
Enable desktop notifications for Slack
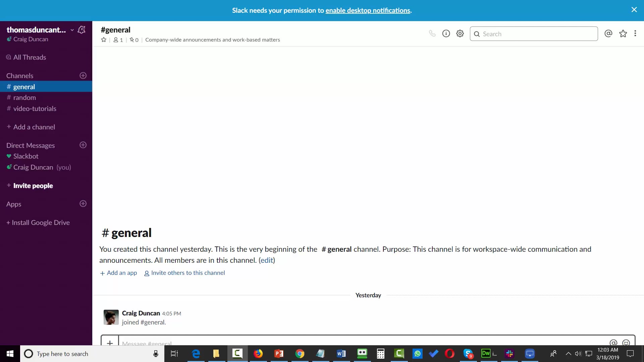[x=368, y=10]
